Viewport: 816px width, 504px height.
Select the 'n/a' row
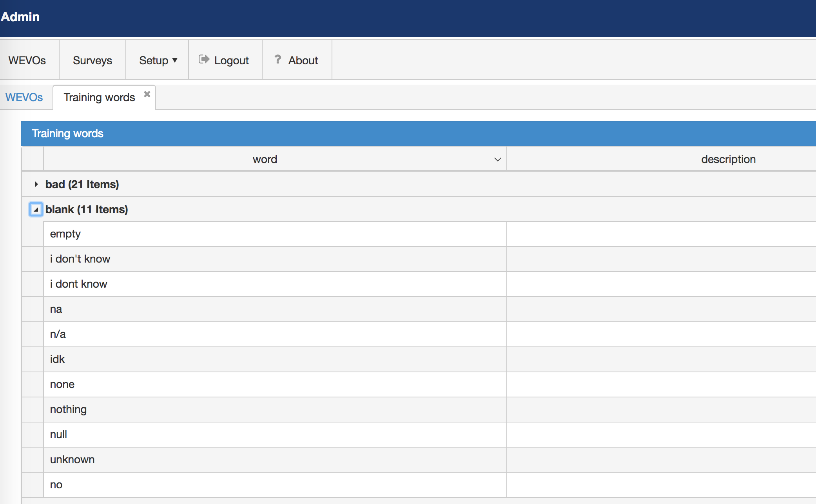coord(419,334)
